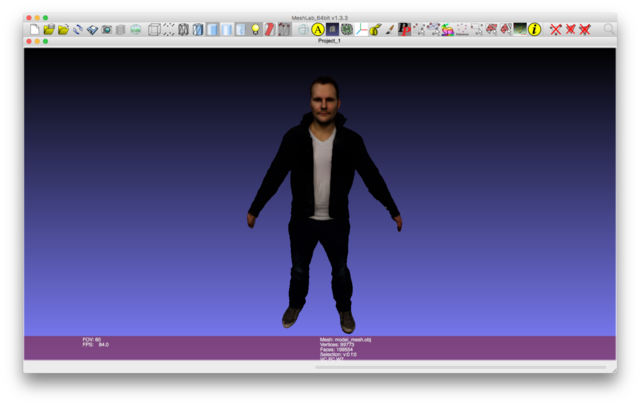Viewport: 640px width, 406px height.
Task: Click the rainbow colorize mesh icon
Action: 448,29
